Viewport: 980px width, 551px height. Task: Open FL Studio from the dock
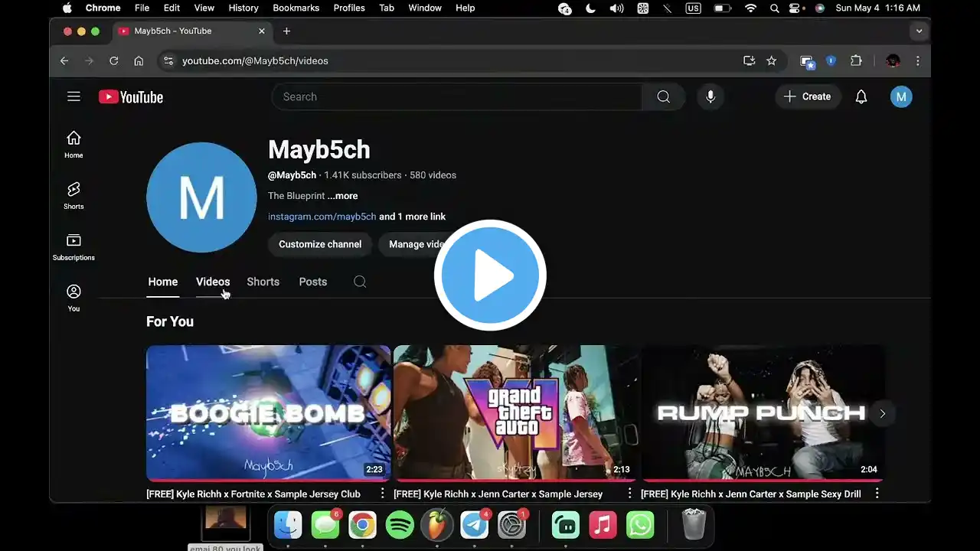(x=437, y=525)
